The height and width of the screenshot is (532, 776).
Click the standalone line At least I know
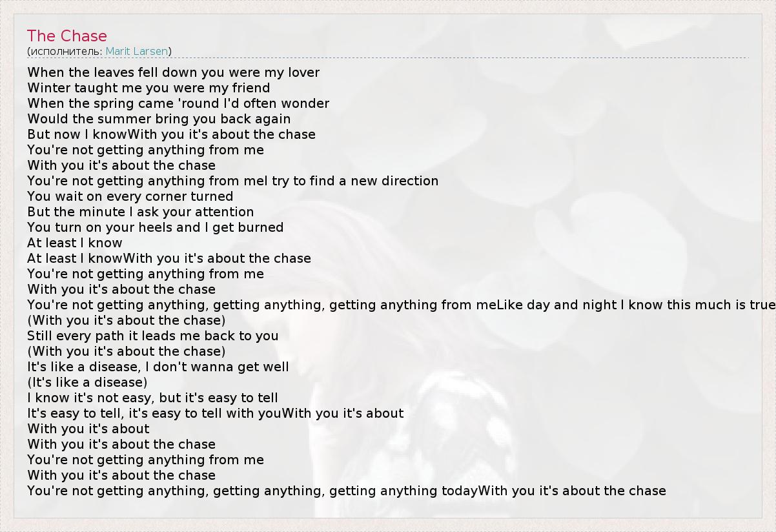point(74,243)
